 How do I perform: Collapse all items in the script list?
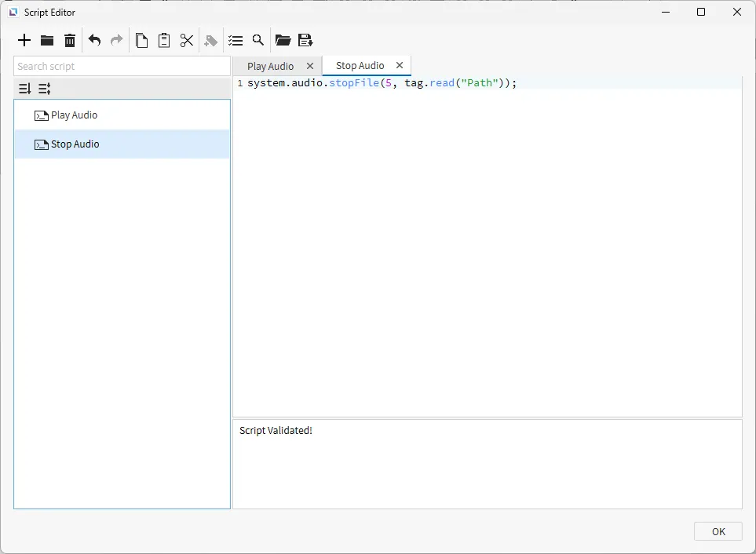(x=45, y=89)
